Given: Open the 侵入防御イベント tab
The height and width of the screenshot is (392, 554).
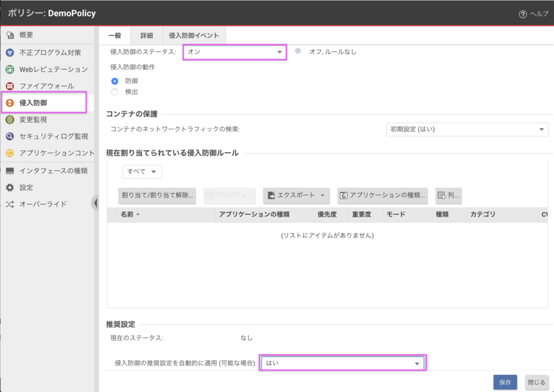Looking at the screenshot, I should (194, 35).
